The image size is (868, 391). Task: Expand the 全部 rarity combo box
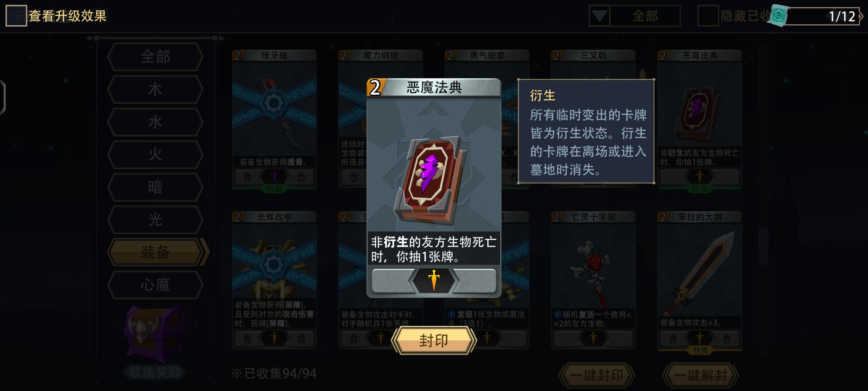[x=635, y=16]
